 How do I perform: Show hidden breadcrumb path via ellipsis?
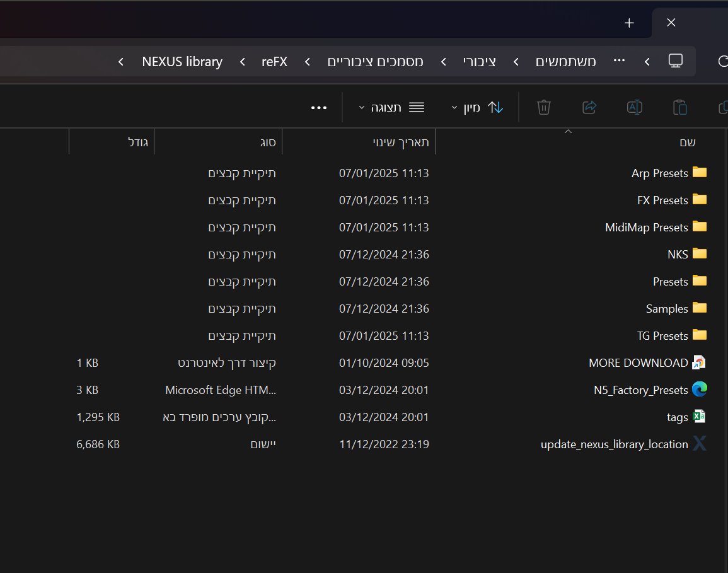point(619,61)
